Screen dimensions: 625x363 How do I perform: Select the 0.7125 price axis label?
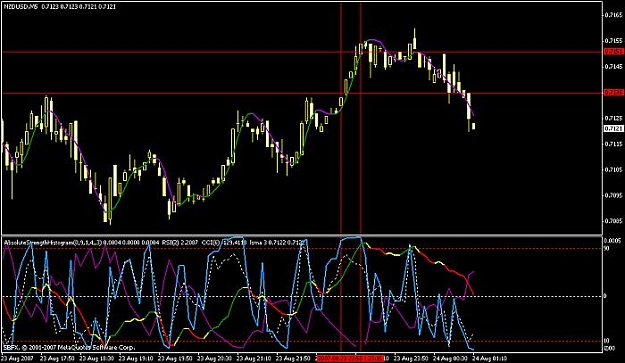click(613, 118)
